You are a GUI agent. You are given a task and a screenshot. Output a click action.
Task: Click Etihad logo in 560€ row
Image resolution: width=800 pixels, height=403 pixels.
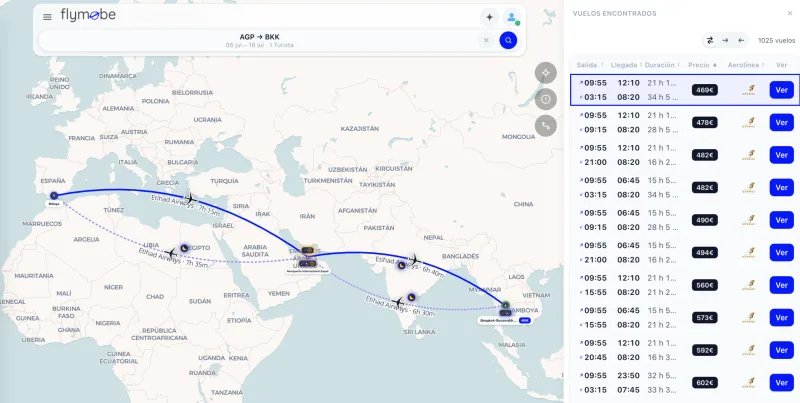(748, 285)
